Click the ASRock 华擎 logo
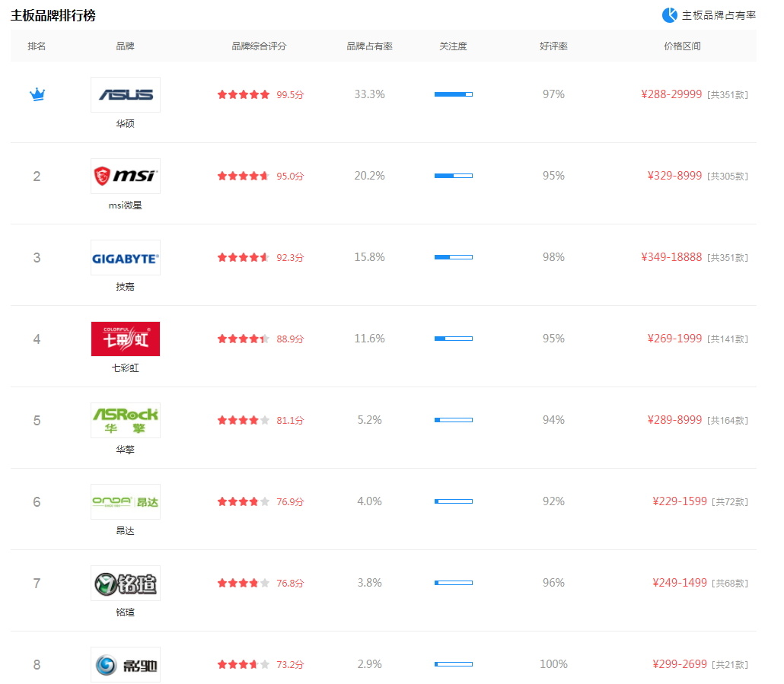 126,420
